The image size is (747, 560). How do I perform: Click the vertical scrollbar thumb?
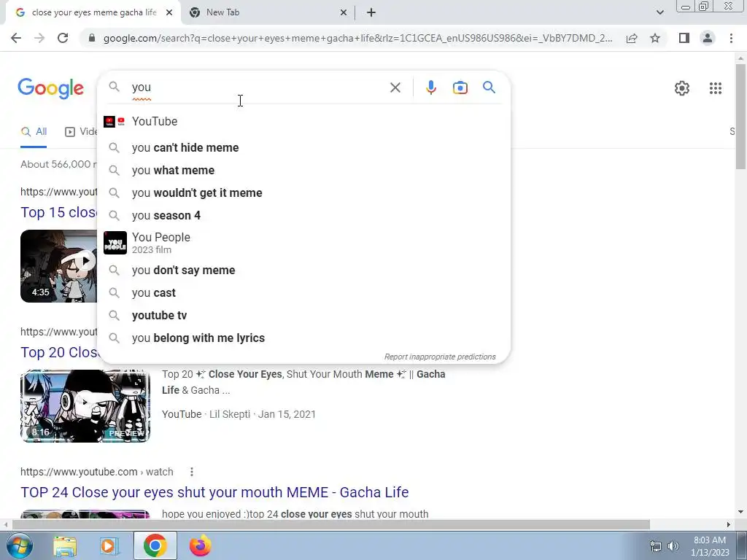point(740,116)
